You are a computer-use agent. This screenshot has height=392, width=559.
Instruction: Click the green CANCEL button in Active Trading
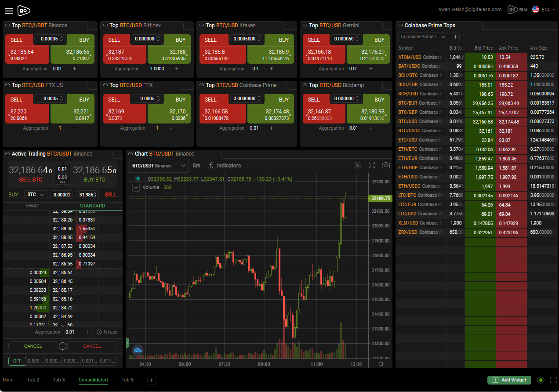coord(33,346)
